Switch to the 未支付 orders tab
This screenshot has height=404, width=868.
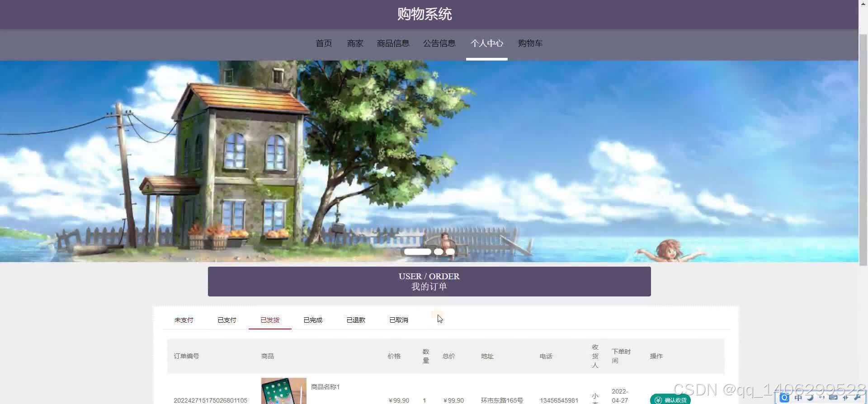click(x=184, y=320)
